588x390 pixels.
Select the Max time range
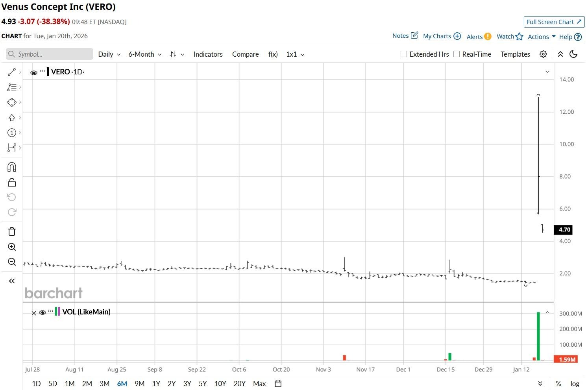(259, 384)
